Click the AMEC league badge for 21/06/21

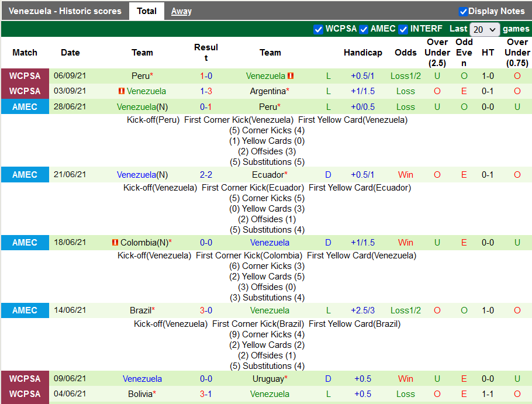(25, 175)
